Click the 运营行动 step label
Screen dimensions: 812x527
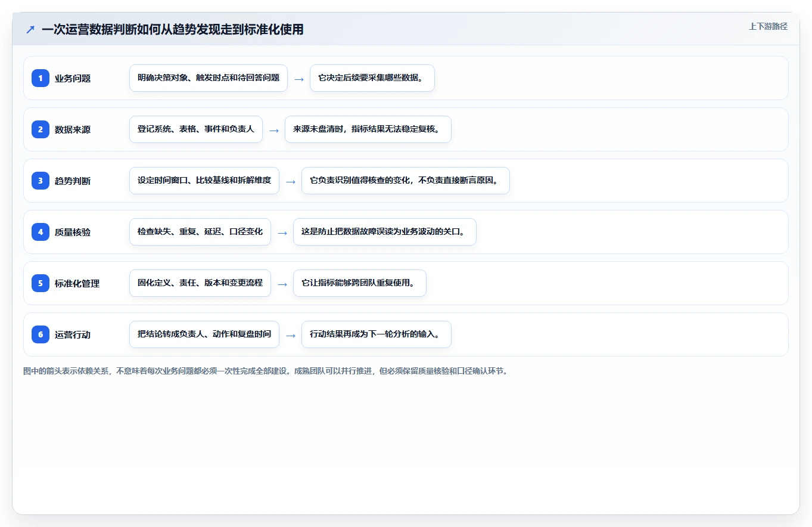coord(73,334)
